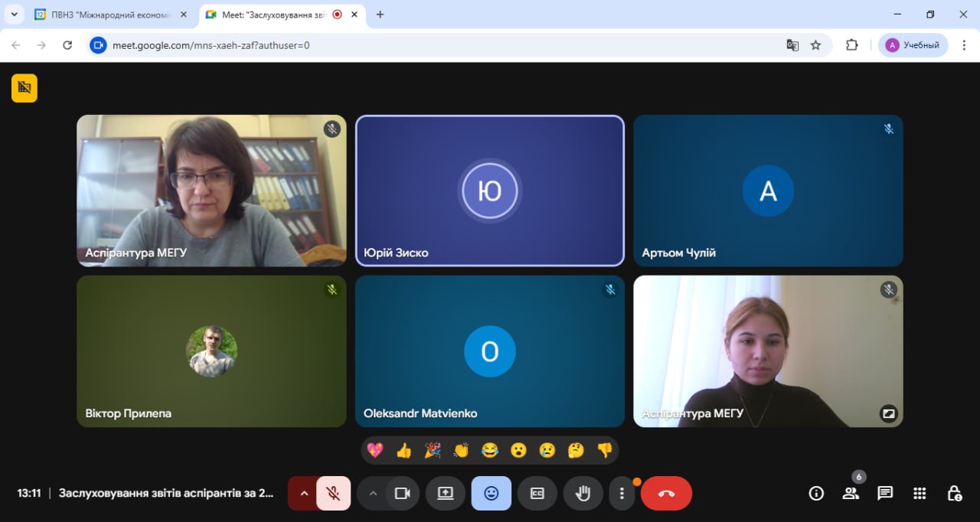
Task: Open the chat with everyone panel
Action: [x=885, y=493]
